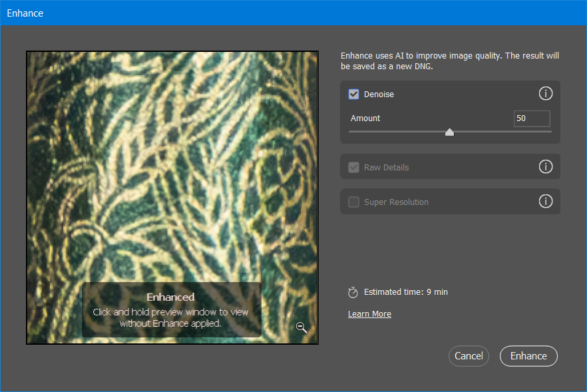Click the Enhance dialog title bar

[x=293, y=13]
